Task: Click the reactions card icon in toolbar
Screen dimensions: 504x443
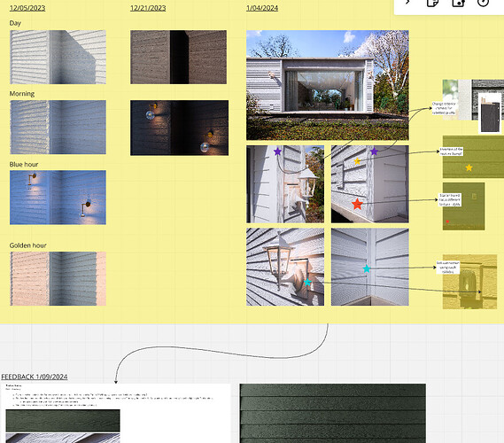Action: [458, 3]
